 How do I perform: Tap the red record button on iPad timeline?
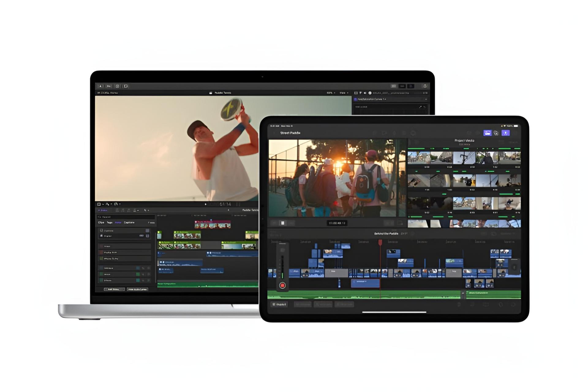coord(282,285)
